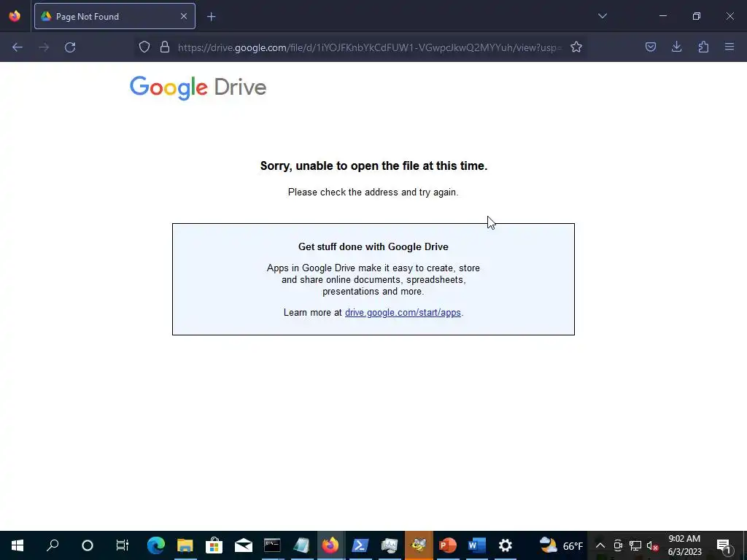Open a new browser tab
This screenshot has height=560, width=747.
coord(212,17)
